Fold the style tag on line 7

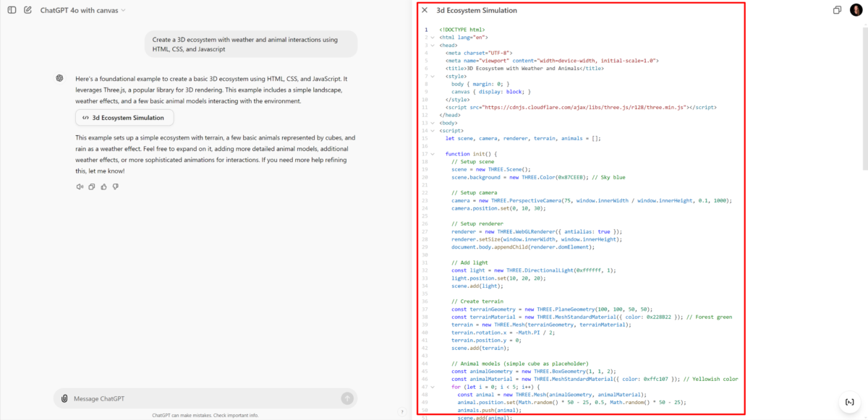(433, 76)
